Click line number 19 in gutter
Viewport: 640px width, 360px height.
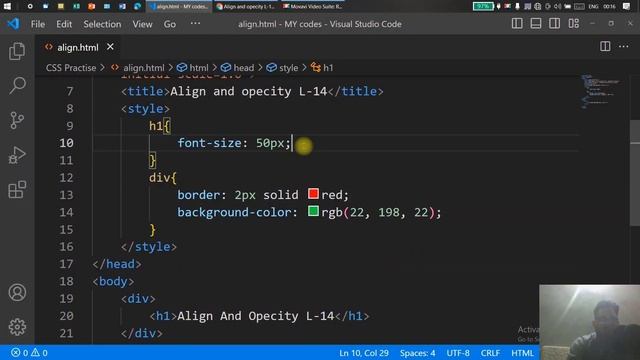(67, 299)
